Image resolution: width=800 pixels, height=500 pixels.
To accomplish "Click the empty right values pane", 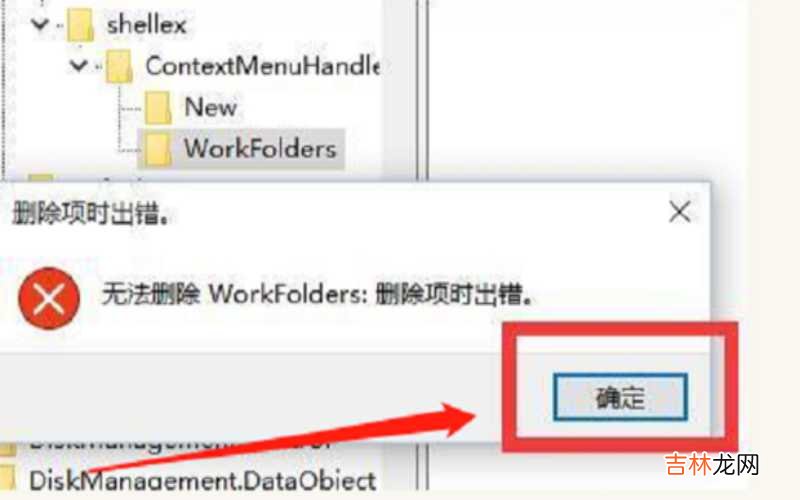I will pos(587,89).
